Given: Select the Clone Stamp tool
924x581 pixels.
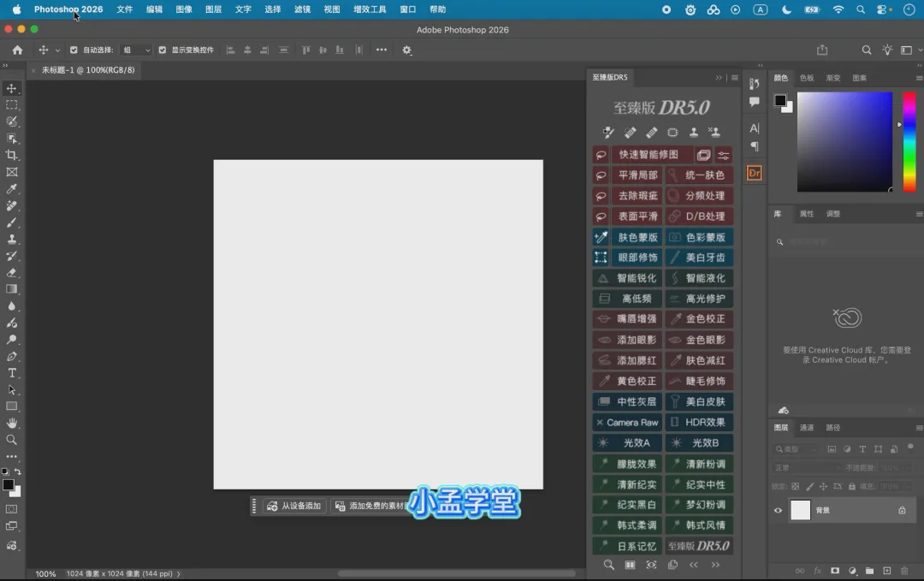Looking at the screenshot, I should click(x=11, y=240).
